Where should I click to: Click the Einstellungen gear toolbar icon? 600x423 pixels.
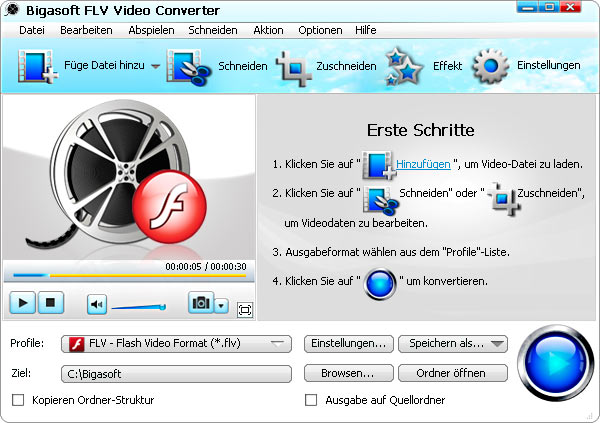[491, 66]
